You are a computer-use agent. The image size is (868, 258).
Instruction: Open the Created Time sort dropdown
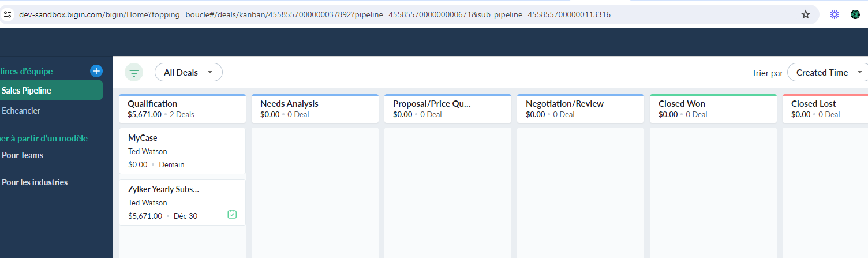[828, 72]
